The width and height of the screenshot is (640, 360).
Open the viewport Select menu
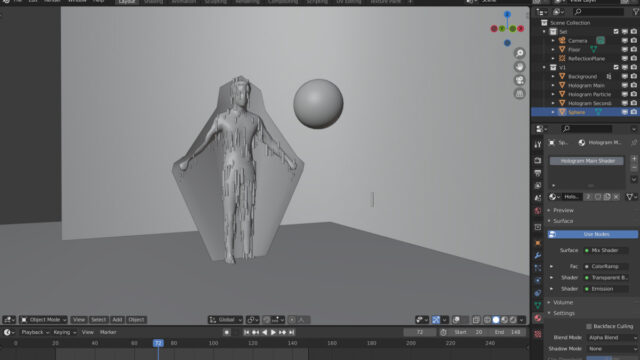[98, 320]
